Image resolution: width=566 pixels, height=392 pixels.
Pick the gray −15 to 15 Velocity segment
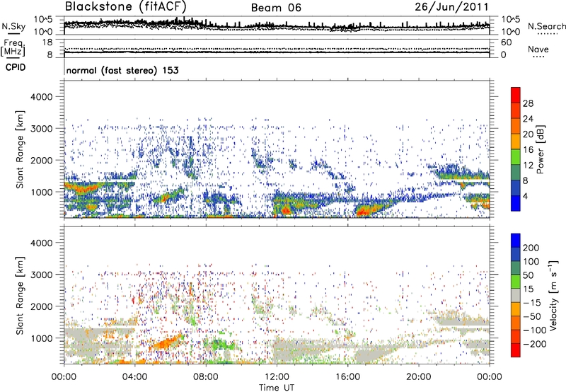[516, 295]
